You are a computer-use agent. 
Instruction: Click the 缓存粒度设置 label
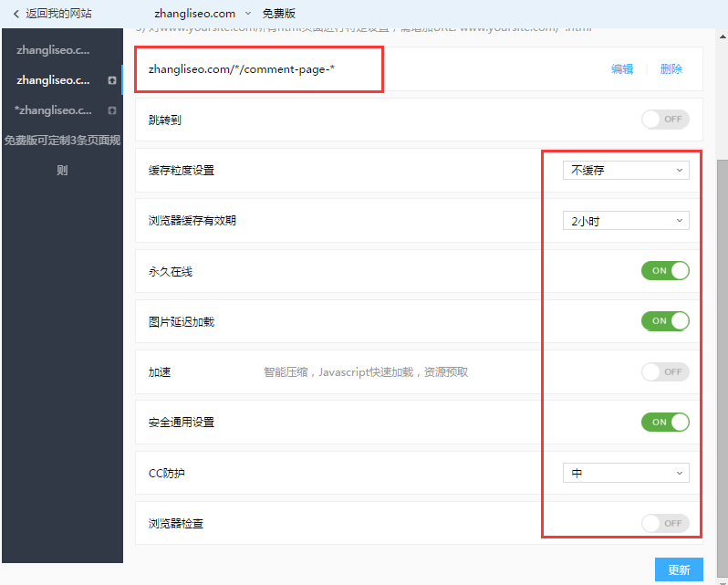182,171
